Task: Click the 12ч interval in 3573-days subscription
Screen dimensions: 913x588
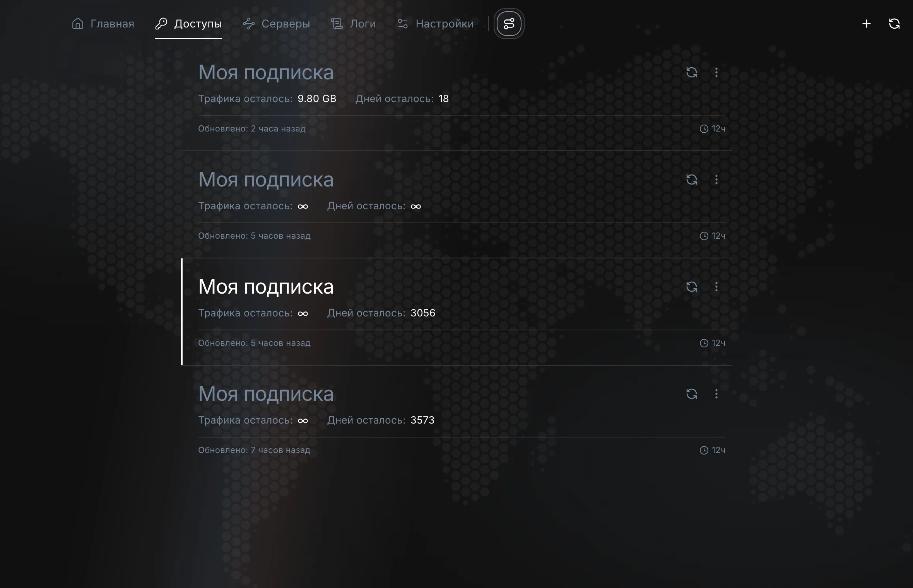Action: tap(713, 450)
